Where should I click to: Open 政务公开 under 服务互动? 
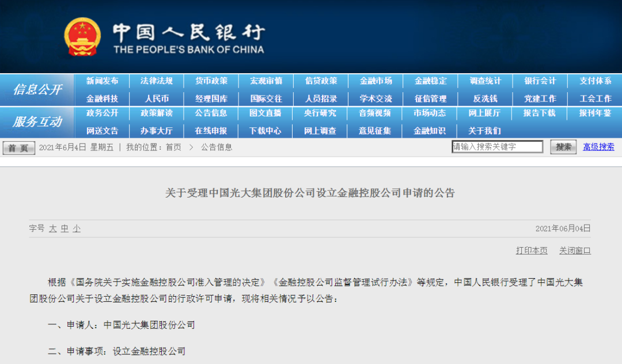(x=103, y=113)
